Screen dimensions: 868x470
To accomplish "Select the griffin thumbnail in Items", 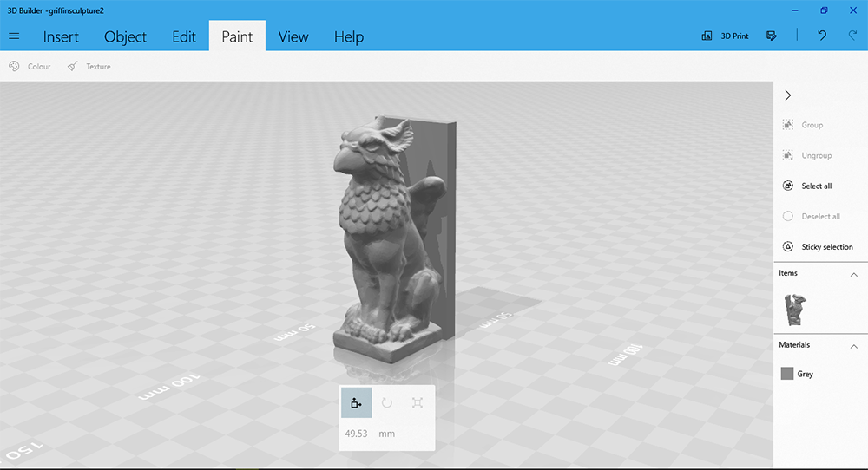I will (793, 310).
